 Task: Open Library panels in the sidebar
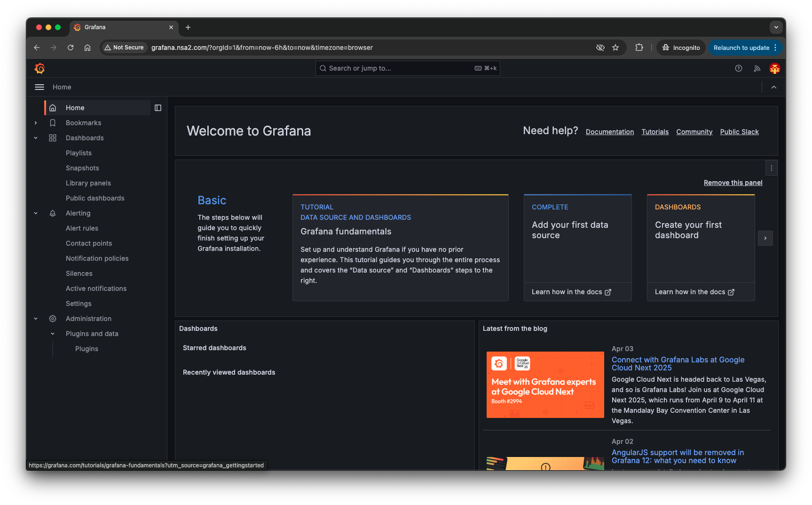tap(88, 183)
